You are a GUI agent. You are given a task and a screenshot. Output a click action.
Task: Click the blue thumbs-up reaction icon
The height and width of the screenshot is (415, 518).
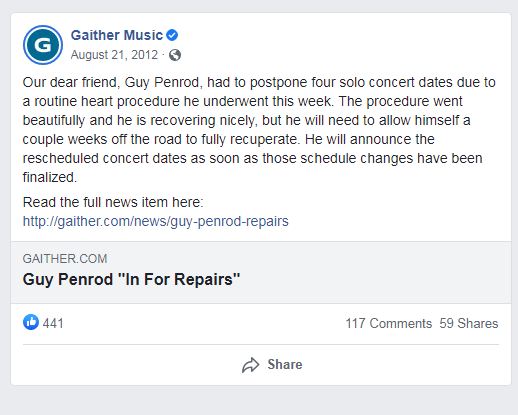click(31, 322)
